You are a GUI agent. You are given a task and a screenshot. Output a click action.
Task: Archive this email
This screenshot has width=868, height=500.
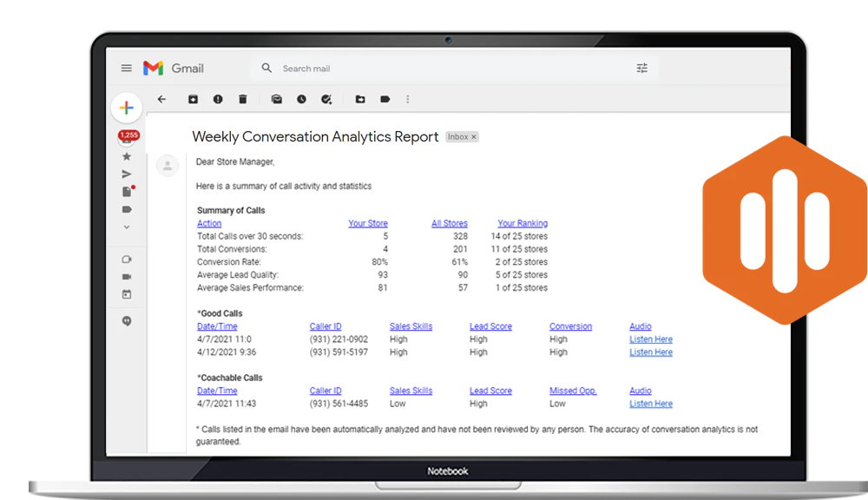pos(193,99)
